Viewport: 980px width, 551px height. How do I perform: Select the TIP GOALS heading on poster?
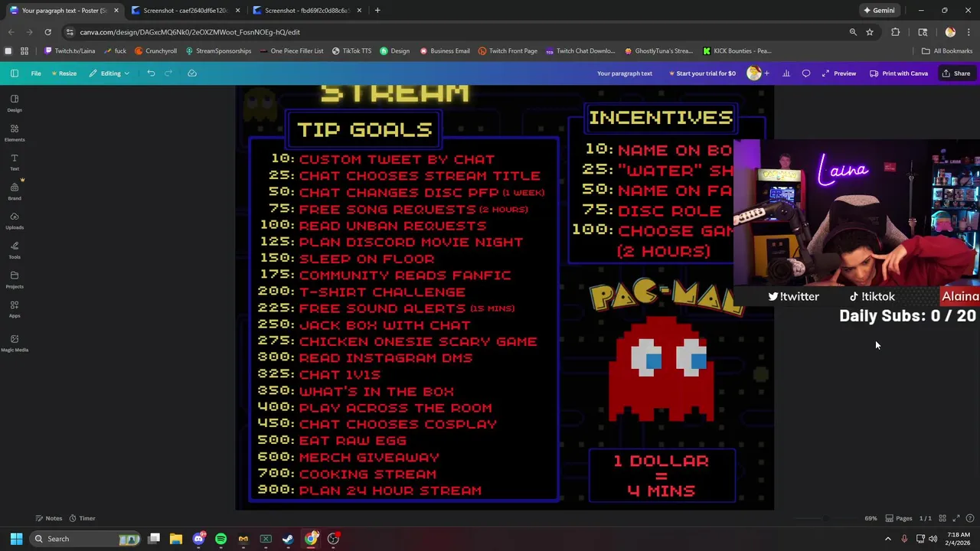click(x=364, y=129)
